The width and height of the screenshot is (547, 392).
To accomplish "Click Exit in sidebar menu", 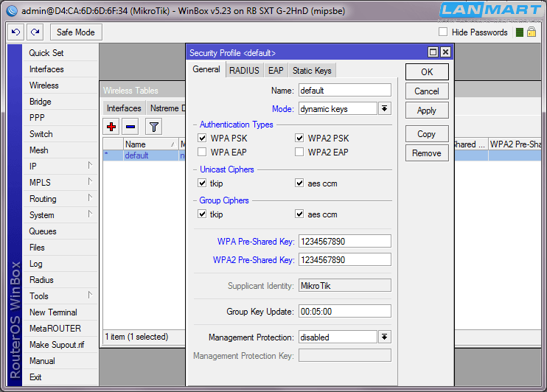I will pyautogui.click(x=60, y=377).
